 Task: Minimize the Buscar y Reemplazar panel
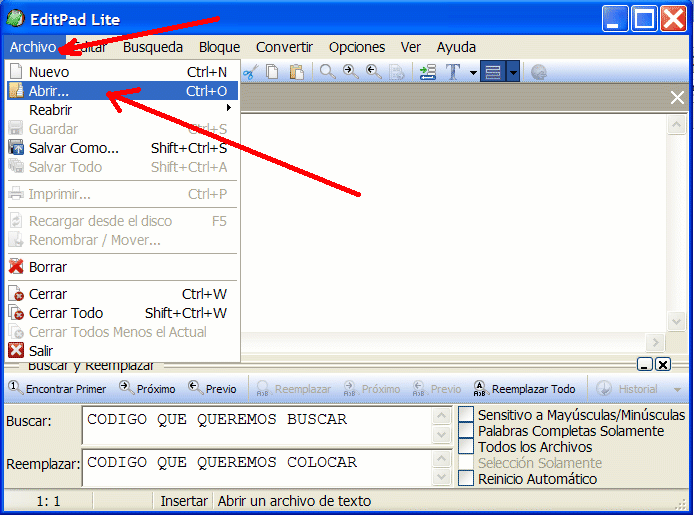[645, 365]
